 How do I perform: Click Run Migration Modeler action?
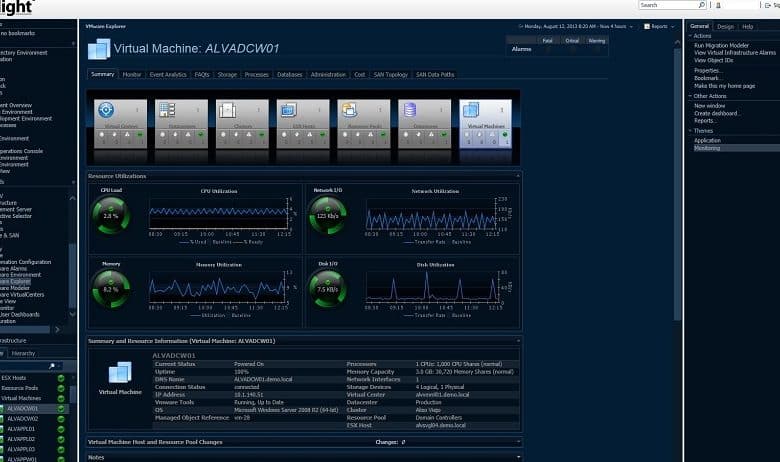pyautogui.click(x=721, y=45)
